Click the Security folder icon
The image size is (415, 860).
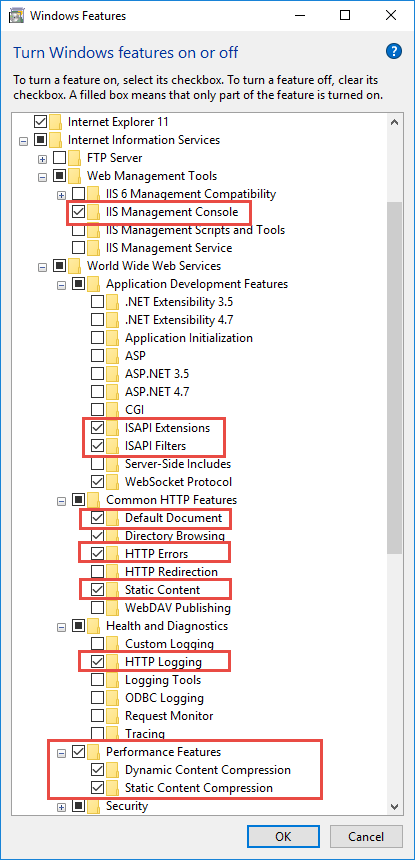[x=94, y=806]
